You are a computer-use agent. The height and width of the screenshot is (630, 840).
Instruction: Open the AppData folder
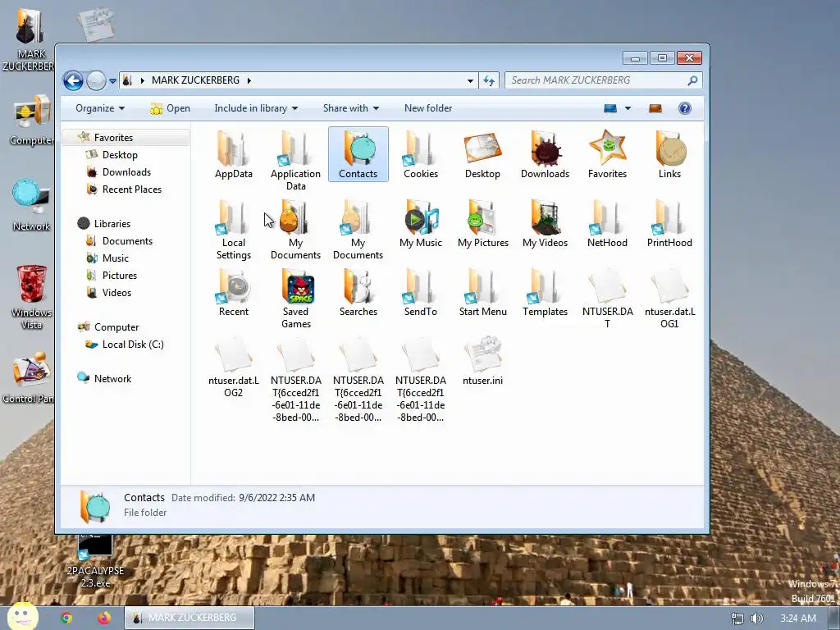click(234, 155)
